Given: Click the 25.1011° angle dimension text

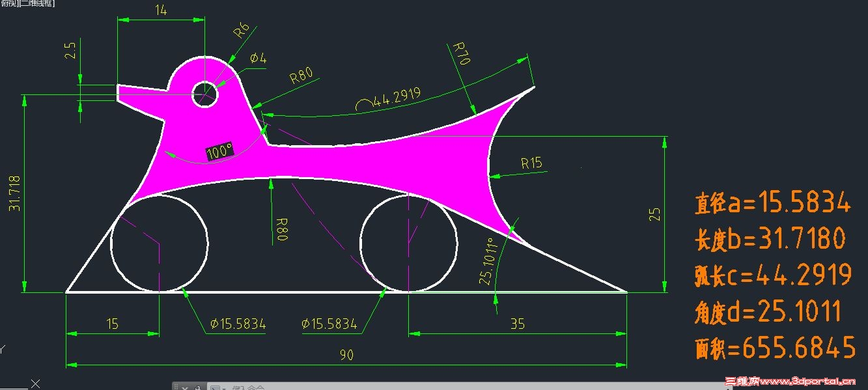Looking at the screenshot, I should coord(489,261).
